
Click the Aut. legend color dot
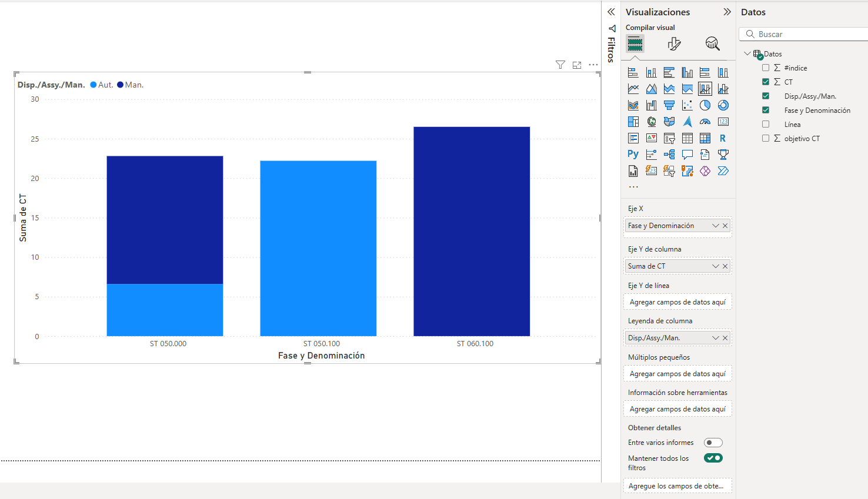pos(94,85)
